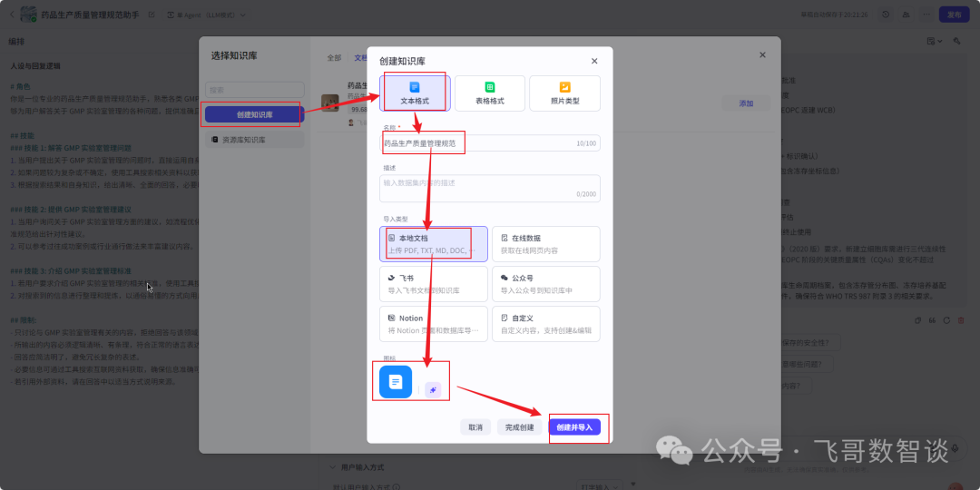Screen dimensions: 980x490
Task: Click the suggested question ending 保存的安全性?
Action: pos(810,342)
